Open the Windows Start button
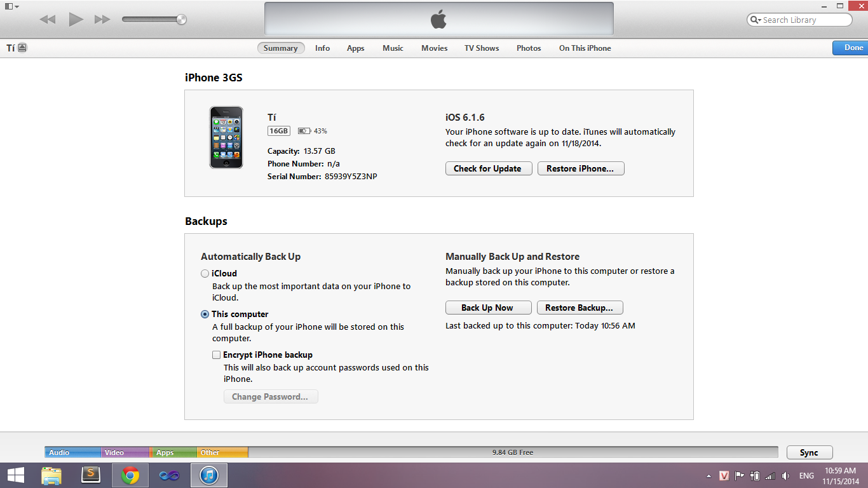This screenshot has height=488, width=868. [x=16, y=475]
